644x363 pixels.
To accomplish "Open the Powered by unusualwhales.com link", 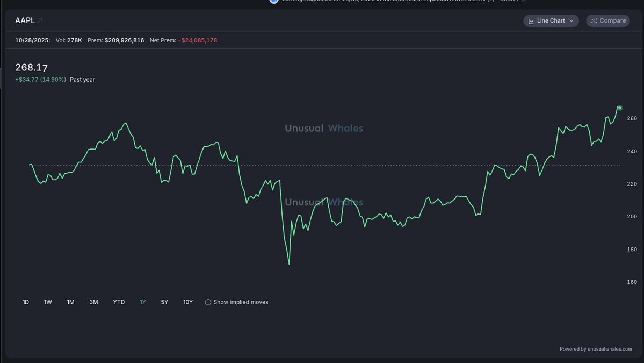I will click(x=596, y=349).
